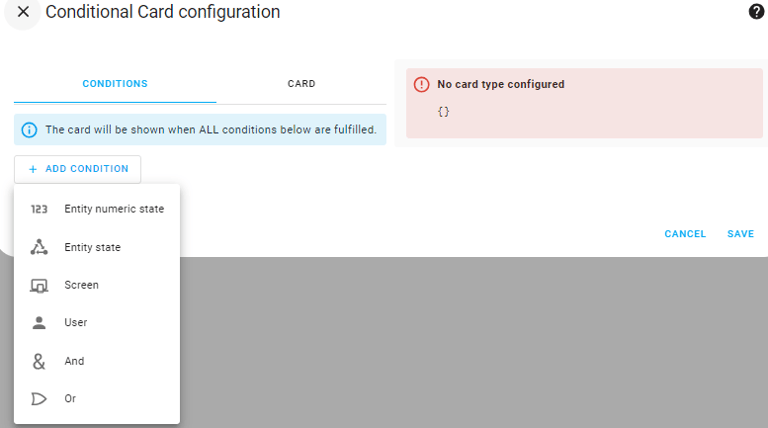Select the User condition option

[x=76, y=323]
